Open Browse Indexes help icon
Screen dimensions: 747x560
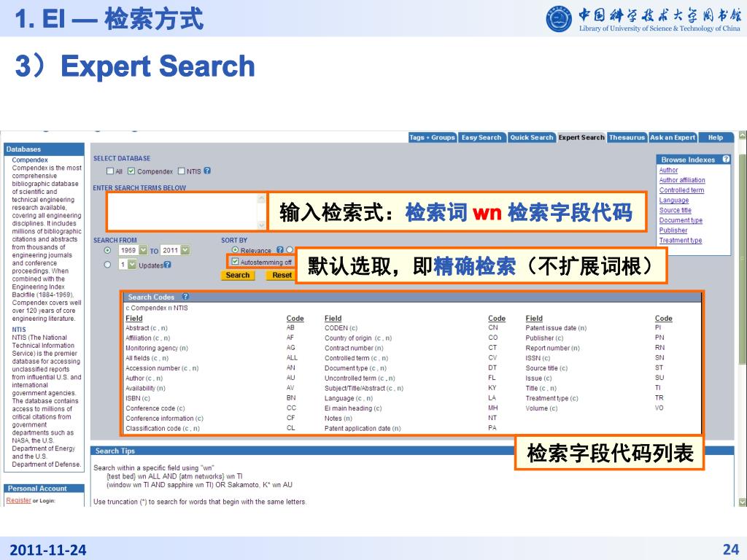pyautogui.click(x=726, y=159)
